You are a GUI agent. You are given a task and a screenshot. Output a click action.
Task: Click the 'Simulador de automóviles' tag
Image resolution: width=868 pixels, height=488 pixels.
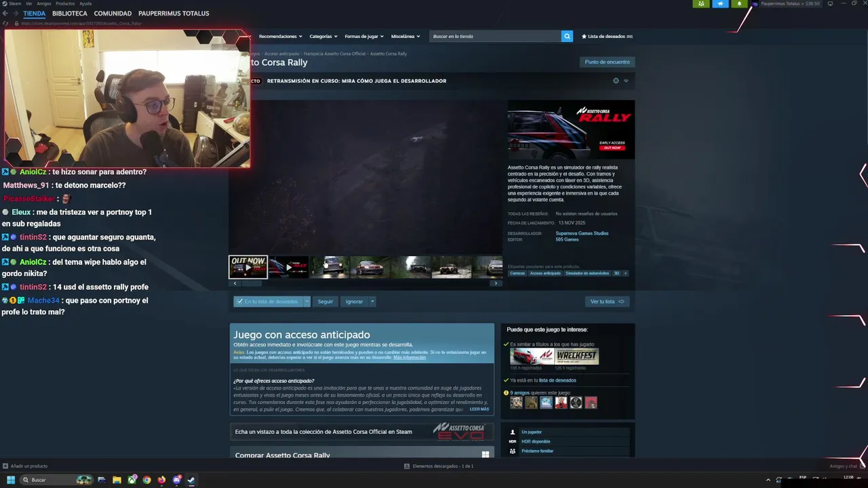point(587,273)
